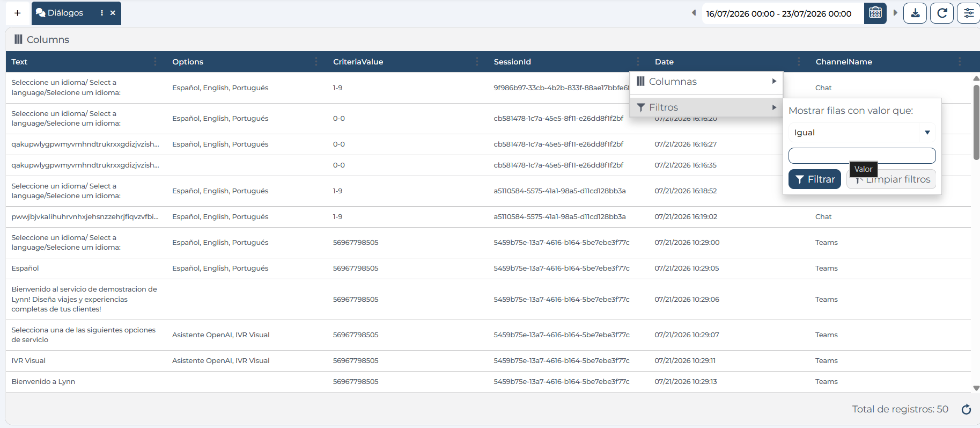This screenshot has height=428, width=980.
Task: Refresh data with top reload icon
Action: point(941,13)
